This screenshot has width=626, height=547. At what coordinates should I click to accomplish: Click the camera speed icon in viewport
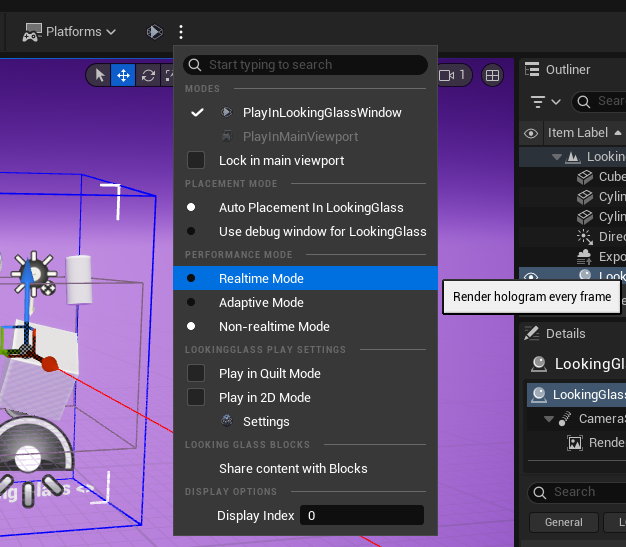tap(452, 75)
